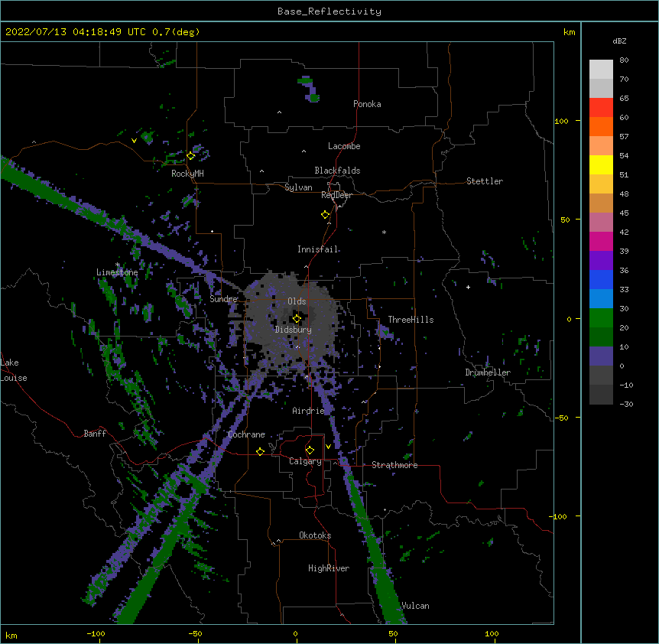659x644 pixels.
Task: Click the white plus marker north of Drumheller
Action: click(468, 287)
